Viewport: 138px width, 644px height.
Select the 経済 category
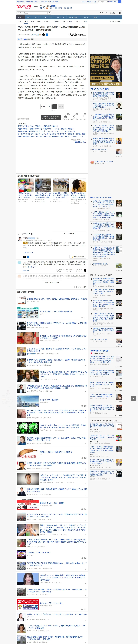coord(39,21)
